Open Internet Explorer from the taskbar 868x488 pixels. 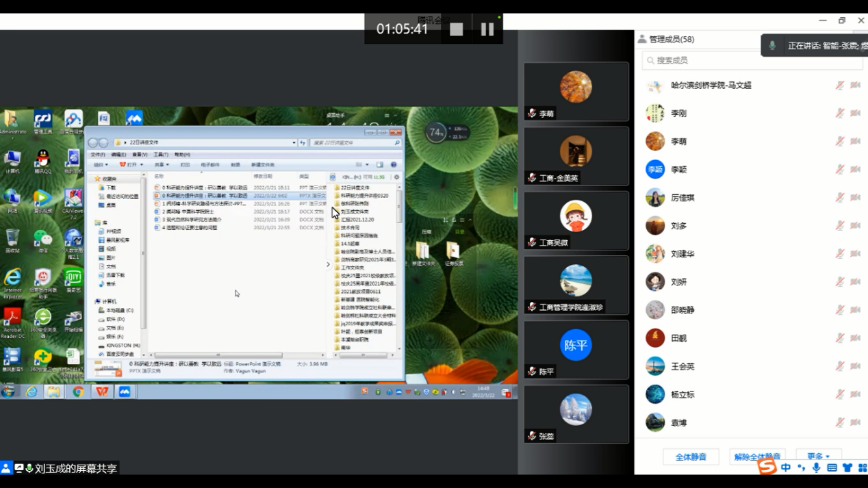click(x=31, y=391)
